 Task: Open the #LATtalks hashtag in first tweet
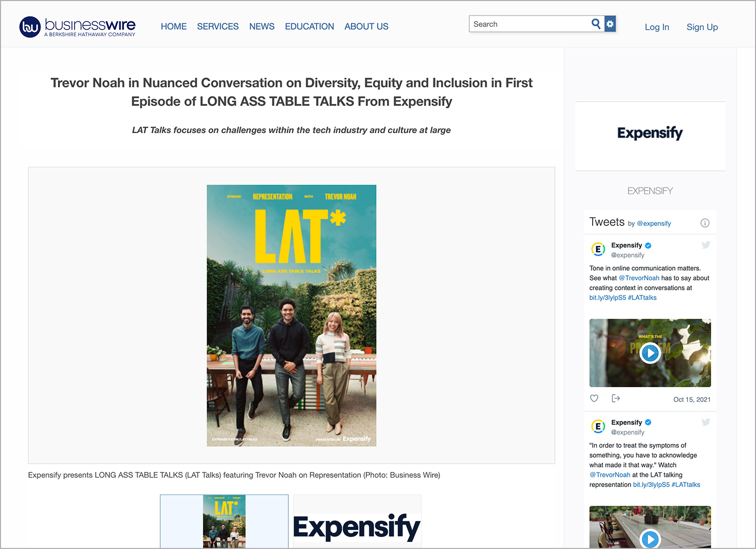coord(642,297)
